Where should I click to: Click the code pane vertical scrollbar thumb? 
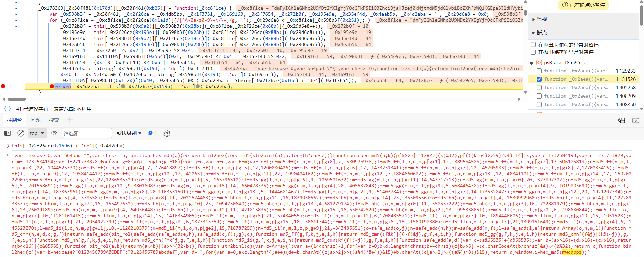(x=525, y=13)
